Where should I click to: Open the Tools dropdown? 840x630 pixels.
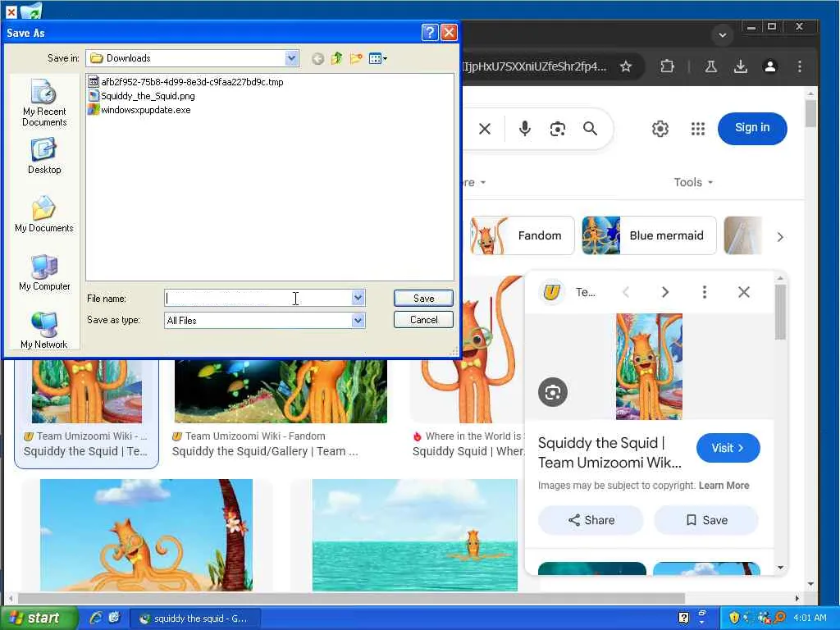coord(693,182)
